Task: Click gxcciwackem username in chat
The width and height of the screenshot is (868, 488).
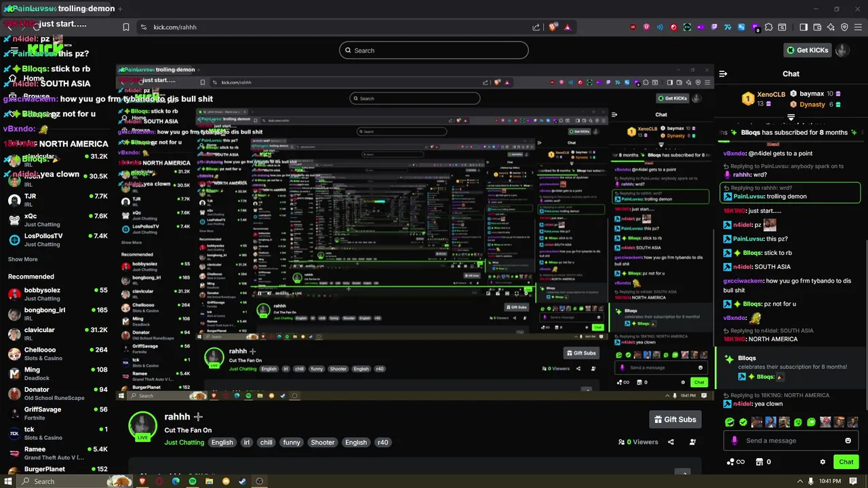Action: click(743, 281)
